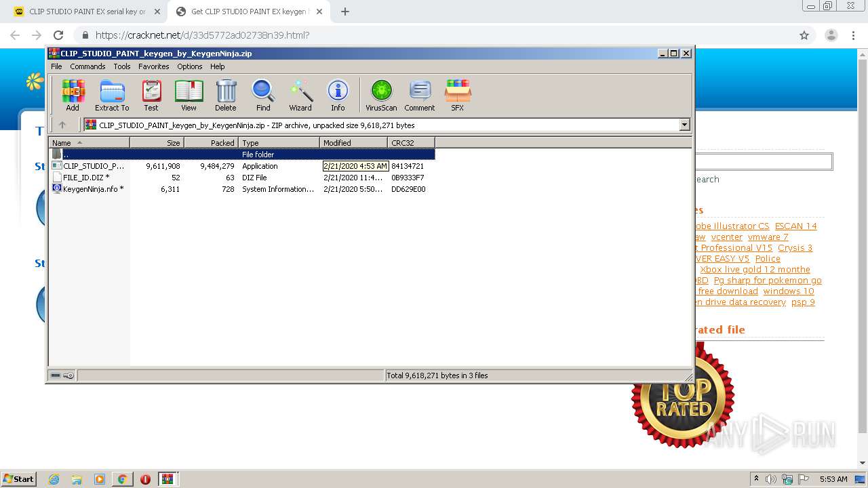This screenshot has height=488, width=868.
Task: Open the 'vmware 7' link
Action: pos(768,237)
